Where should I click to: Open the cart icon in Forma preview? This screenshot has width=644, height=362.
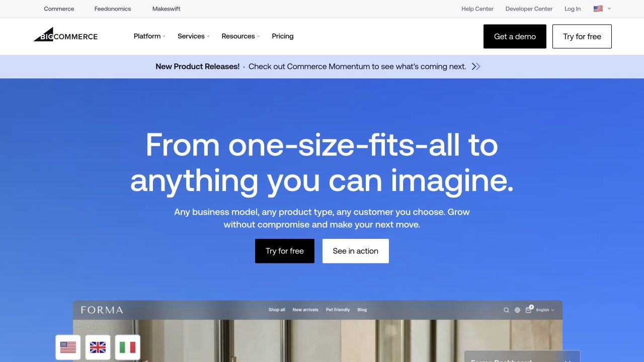pos(529,309)
